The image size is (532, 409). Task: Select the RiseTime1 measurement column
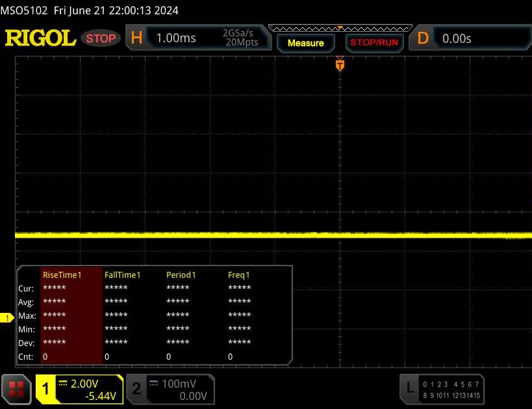(x=71, y=316)
